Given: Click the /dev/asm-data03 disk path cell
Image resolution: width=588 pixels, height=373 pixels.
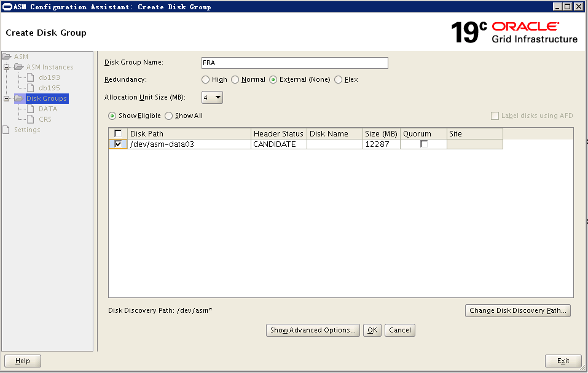Looking at the screenshot, I should tap(189, 144).
